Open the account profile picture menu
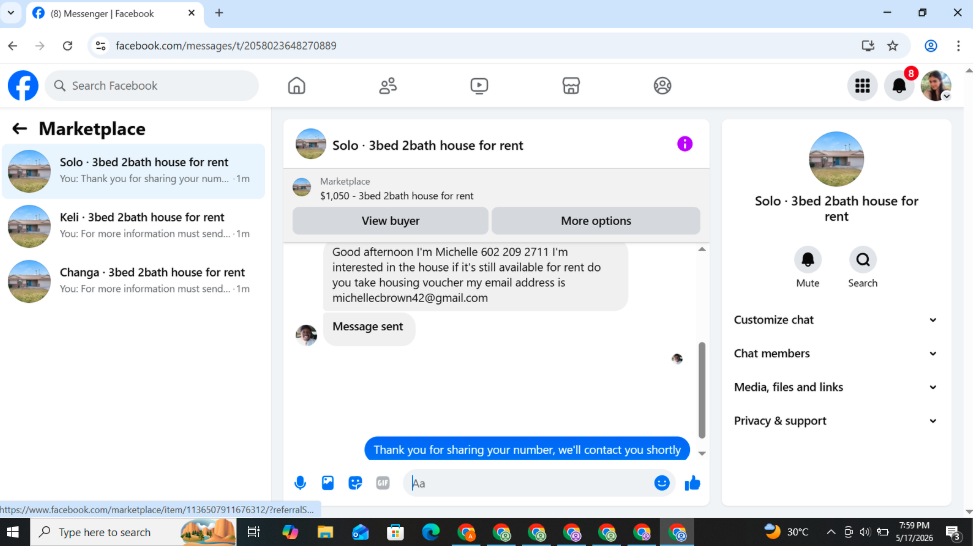Image resolution: width=973 pixels, height=546 pixels. [x=936, y=86]
